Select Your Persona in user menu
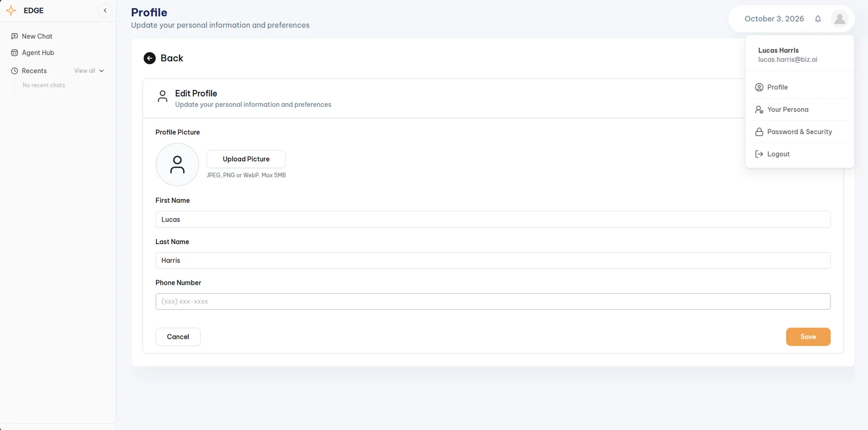The image size is (868, 430). click(800, 110)
